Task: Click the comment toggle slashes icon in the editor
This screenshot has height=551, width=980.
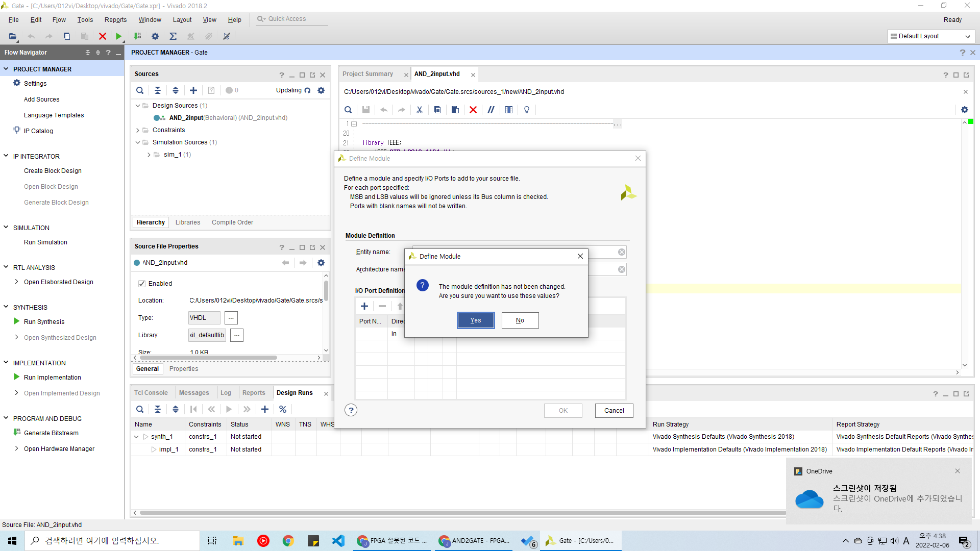Action: (491, 110)
